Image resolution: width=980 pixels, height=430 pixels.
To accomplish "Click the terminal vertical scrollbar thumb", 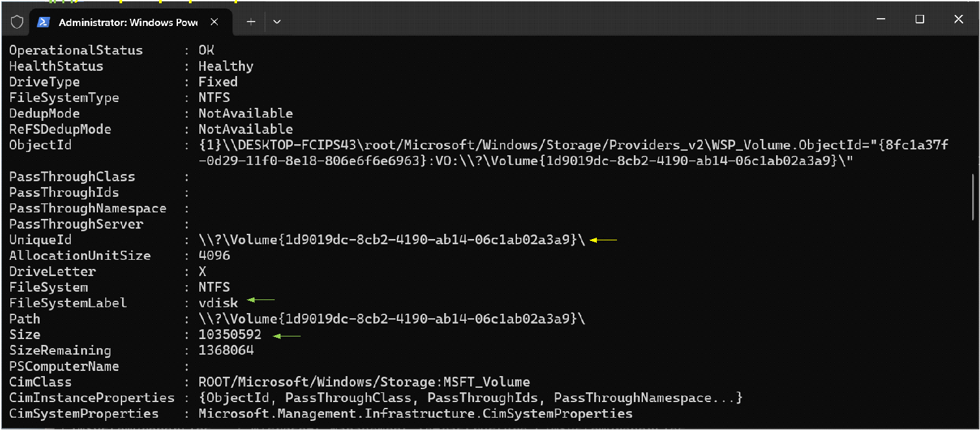I will 972,197.
